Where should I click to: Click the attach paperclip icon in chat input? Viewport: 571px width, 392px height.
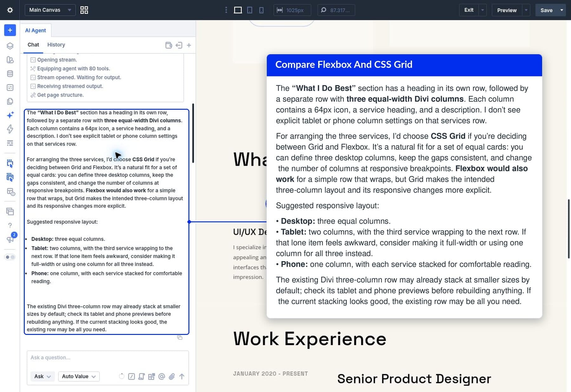point(172,376)
